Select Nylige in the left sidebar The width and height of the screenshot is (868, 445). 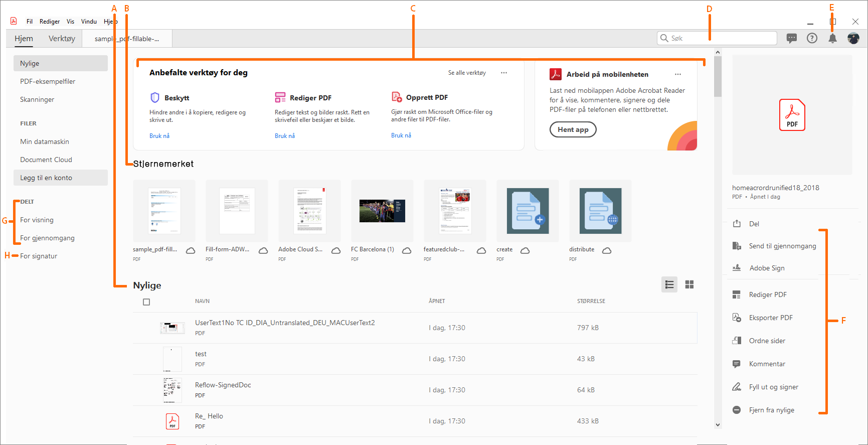(61, 63)
